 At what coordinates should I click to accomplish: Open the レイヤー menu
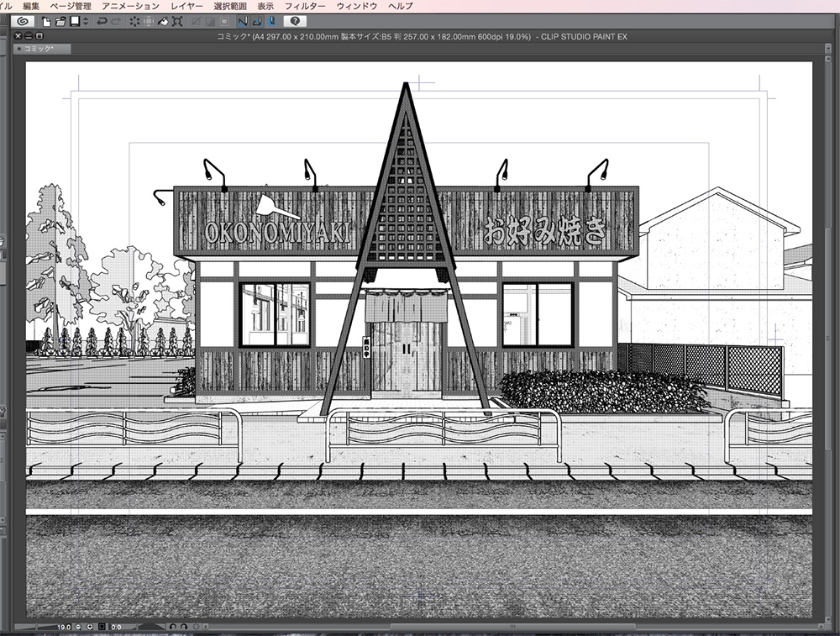point(186,6)
